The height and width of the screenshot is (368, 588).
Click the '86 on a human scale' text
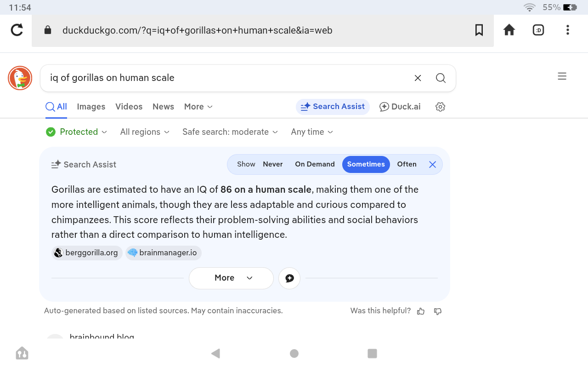pos(266,190)
